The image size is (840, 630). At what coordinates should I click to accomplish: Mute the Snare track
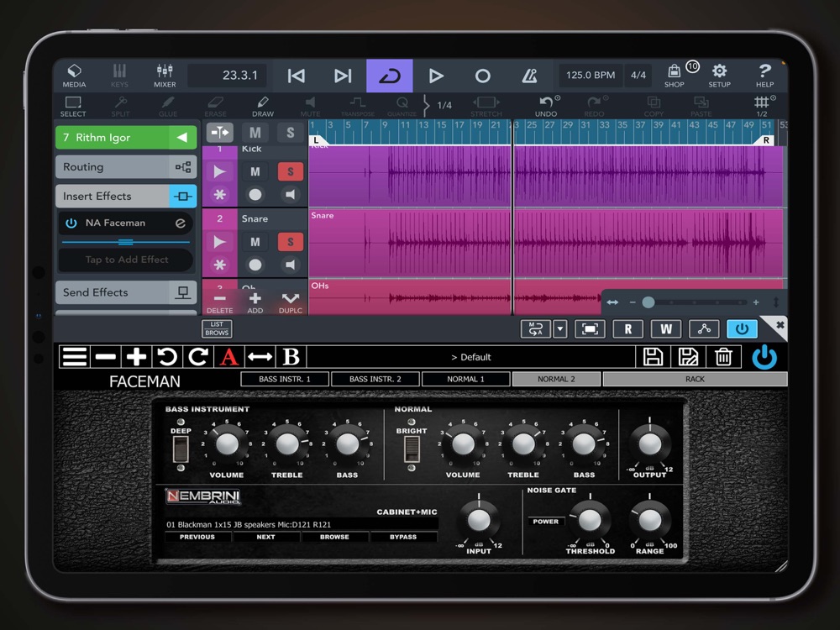(255, 242)
